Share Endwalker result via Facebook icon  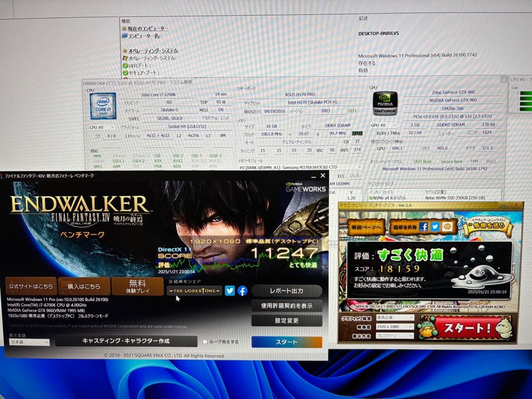[x=241, y=291]
